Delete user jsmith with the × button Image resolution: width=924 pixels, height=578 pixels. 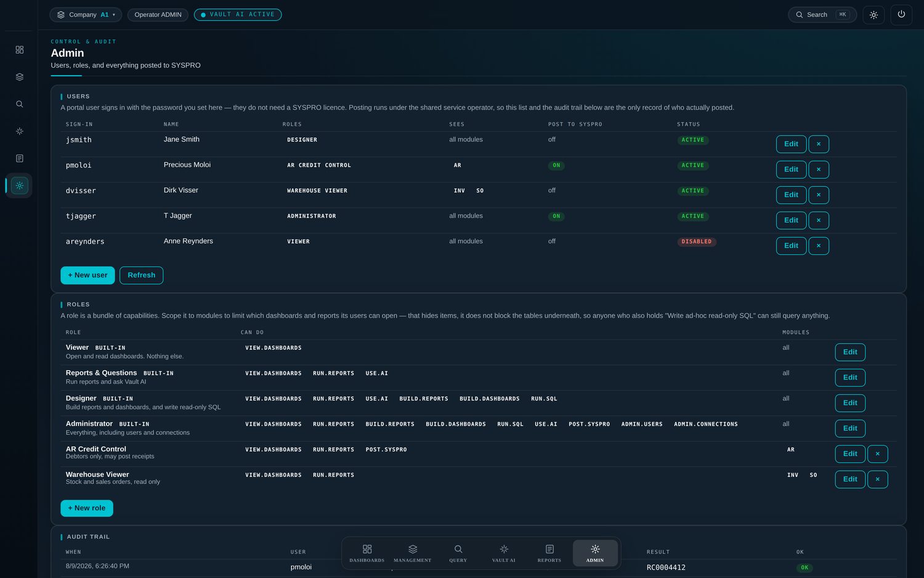(818, 144)
